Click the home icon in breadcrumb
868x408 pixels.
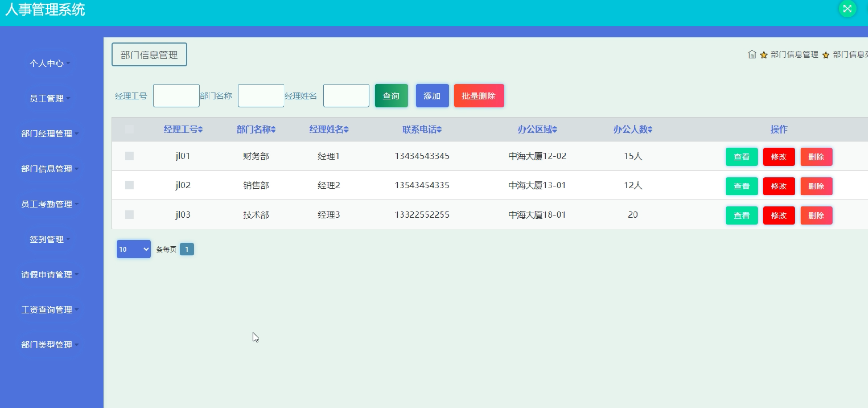pos(752,54)
